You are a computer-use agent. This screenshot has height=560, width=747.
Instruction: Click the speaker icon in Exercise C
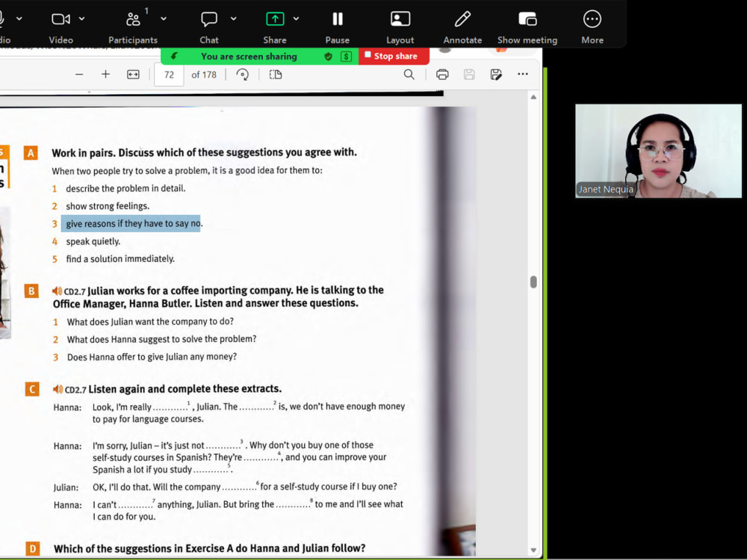(x=58, y=390)
